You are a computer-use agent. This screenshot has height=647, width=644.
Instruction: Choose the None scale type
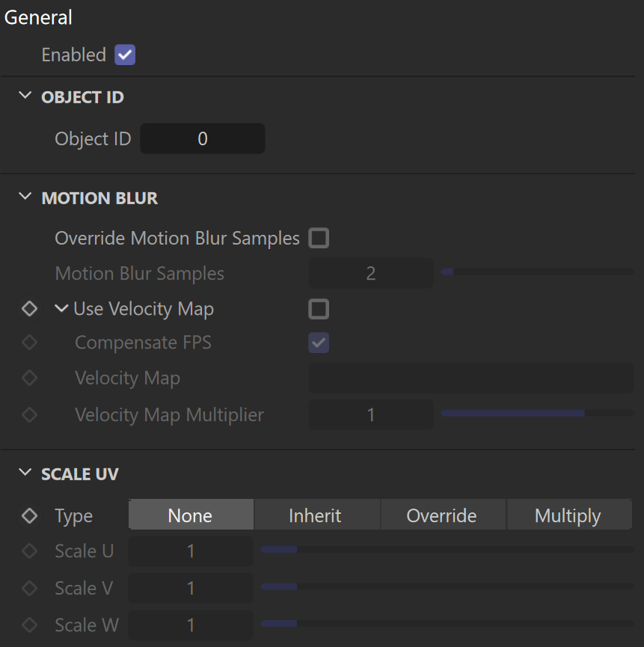tap(191, 515)
